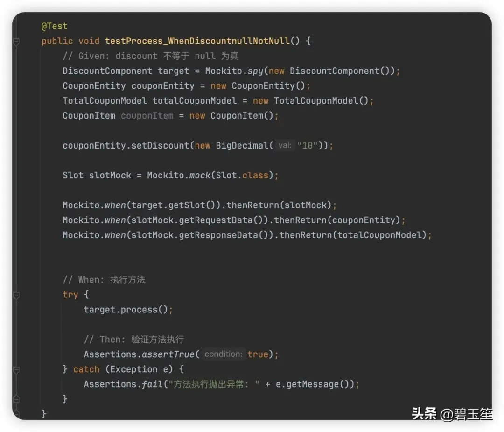Click 'thenReturn(slotMock)' call
Viewport: 504px width, 432px height.
tap(279, 205)
